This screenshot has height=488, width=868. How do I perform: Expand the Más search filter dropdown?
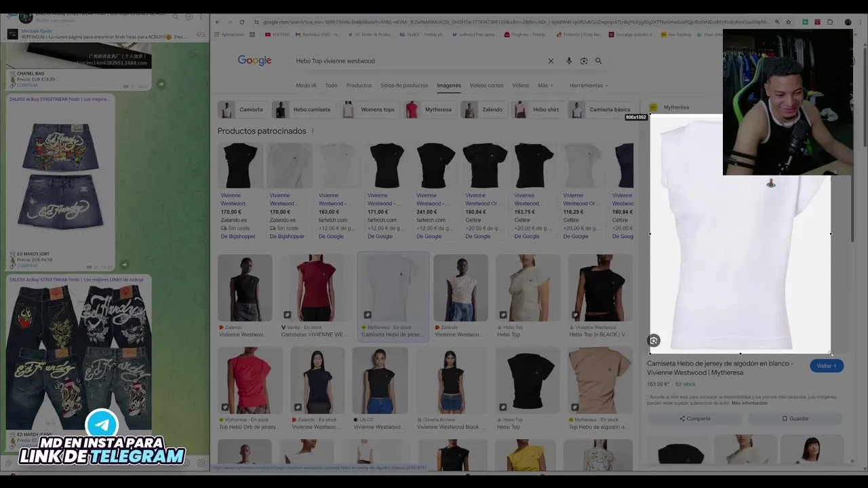point(545,85)
